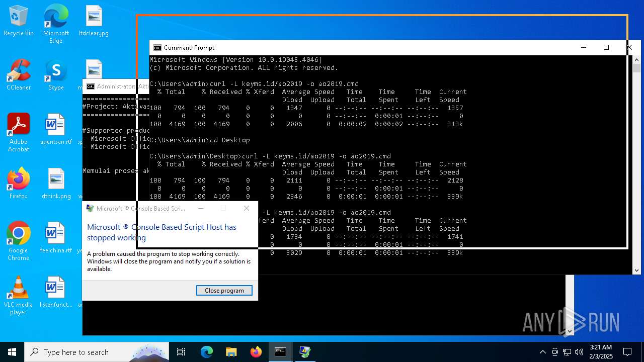Open Firefox desktop shortcut

point(19,184)
